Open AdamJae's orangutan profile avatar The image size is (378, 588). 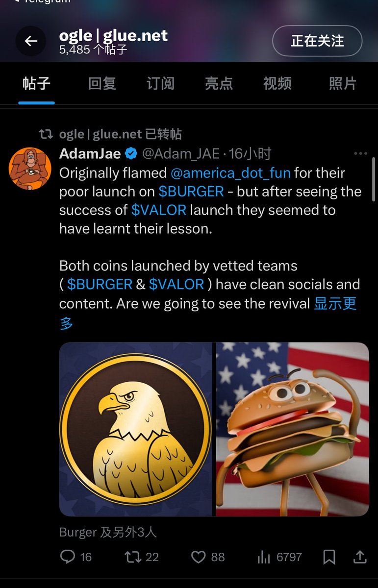(x=30, y=169)
